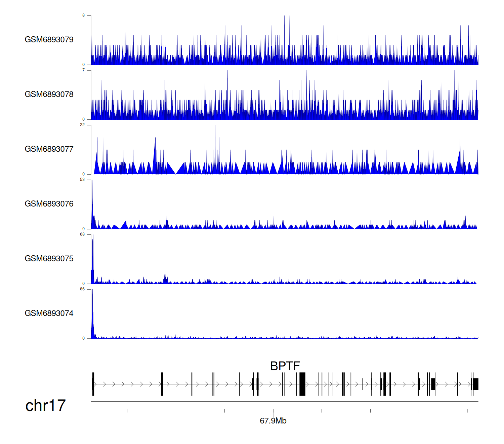Click the first BPTF exon at gene start
504x444 pixels.
click(x=93, y=384)
